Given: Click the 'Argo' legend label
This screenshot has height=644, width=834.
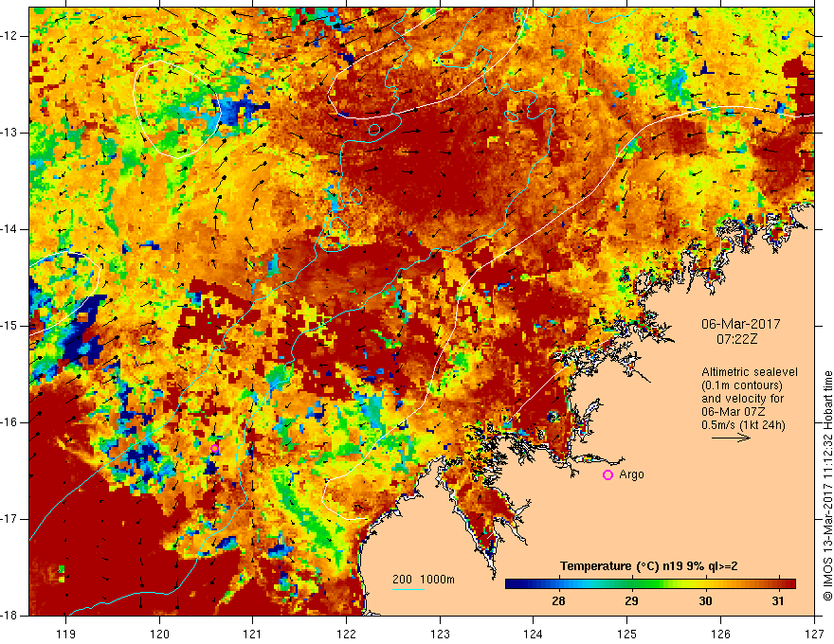Looking at the screenshot, I should click(631, 474).
